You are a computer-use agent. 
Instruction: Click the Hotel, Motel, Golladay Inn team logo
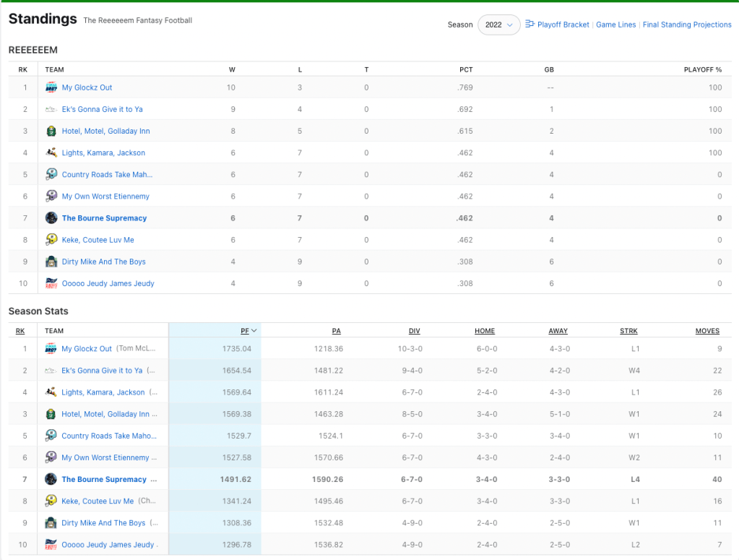pyautogui.click(x=51, y=132)
